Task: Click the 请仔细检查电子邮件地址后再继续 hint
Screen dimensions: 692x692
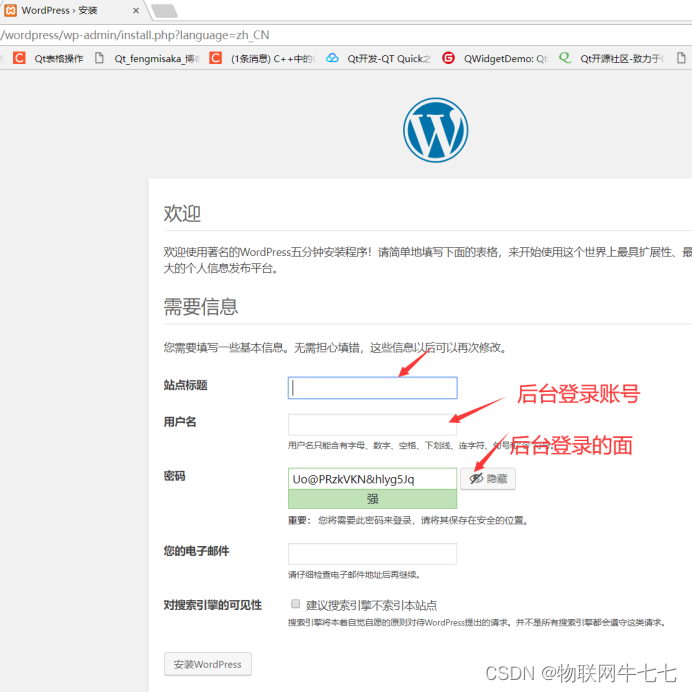Action: click(x=354, y=575)
